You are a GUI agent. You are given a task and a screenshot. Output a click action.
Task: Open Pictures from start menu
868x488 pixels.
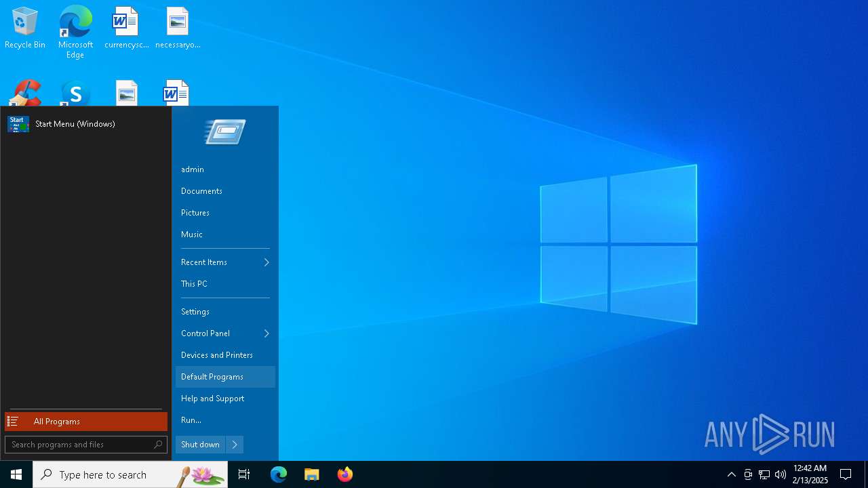coord(225,213)
